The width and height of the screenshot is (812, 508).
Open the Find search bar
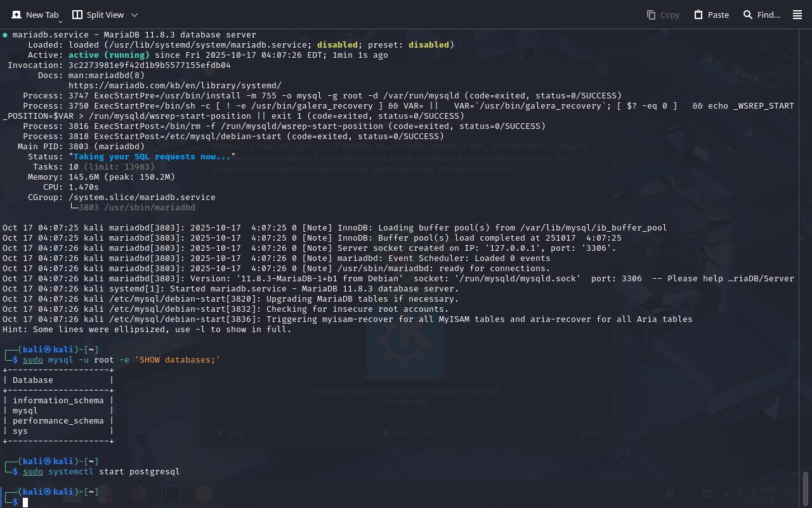761,15
